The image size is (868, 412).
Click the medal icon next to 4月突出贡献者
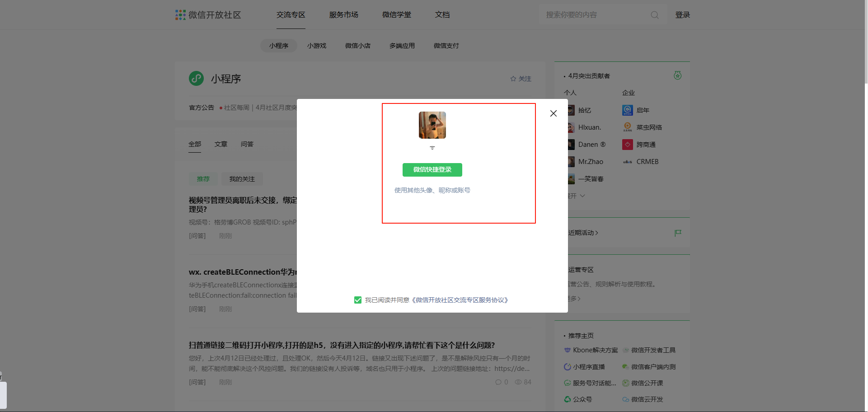pos(677,75)
